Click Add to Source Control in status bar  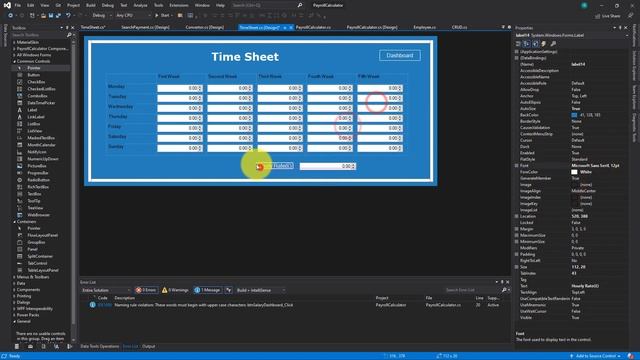click(x=596, y=356)
